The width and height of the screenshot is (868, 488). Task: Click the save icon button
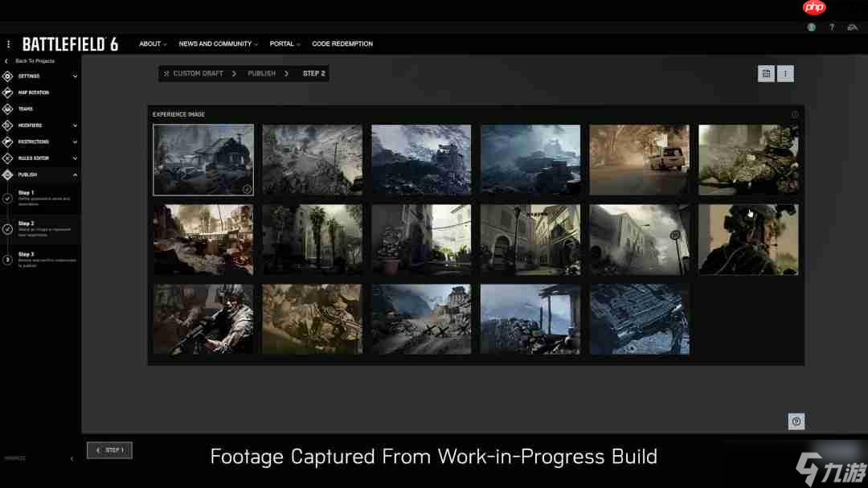766,74
